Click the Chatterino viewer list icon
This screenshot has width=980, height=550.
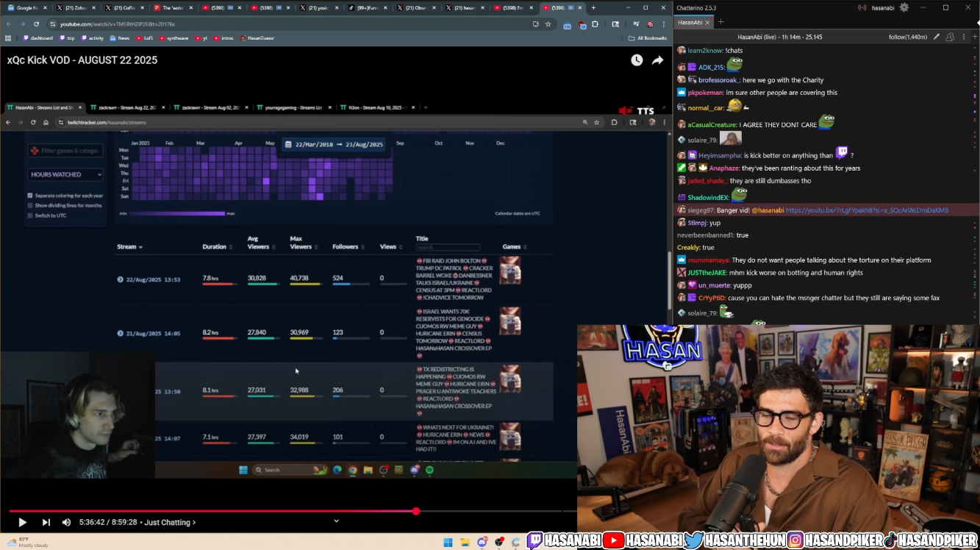coord(951,37)
